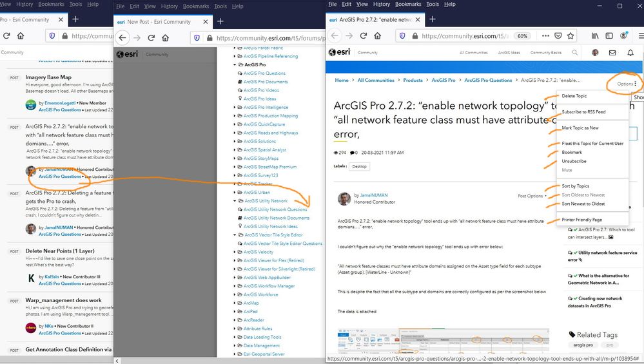
Task: Click the ArcGIS Pro Questions breadcrumb
Action: pyautogui.click(x=488, y=80)
